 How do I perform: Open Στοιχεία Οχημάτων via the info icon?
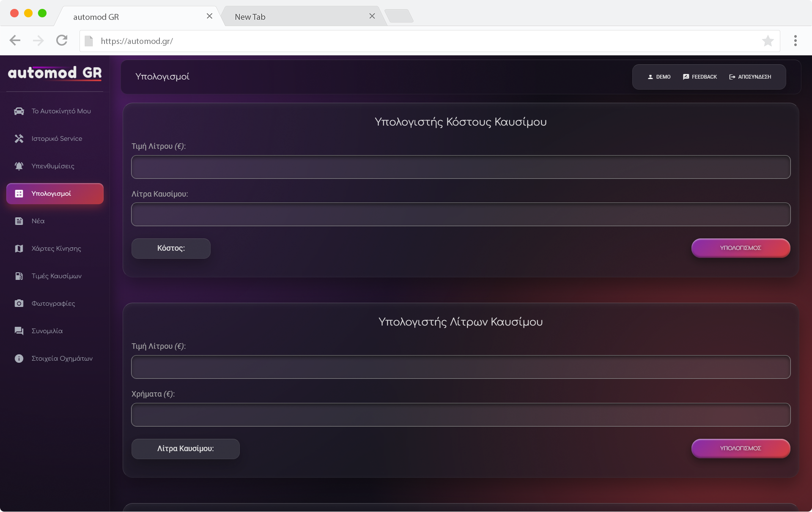pos(19,359)
